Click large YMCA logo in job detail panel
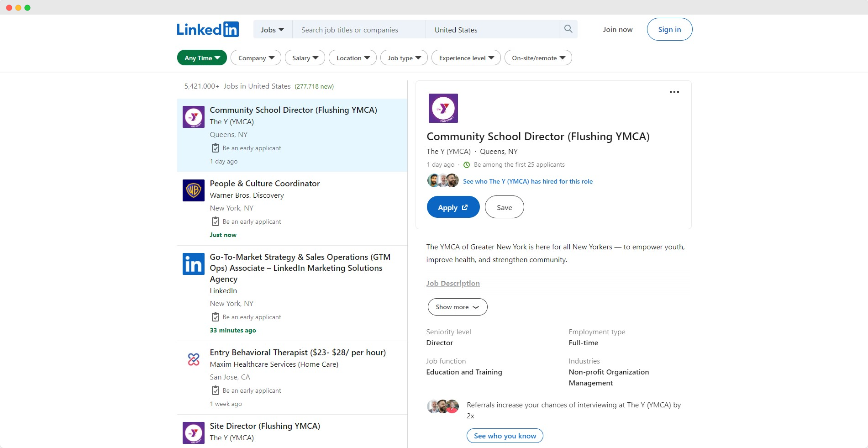The width and height of the screenshot is (868, 448). (x=443, y=108)
